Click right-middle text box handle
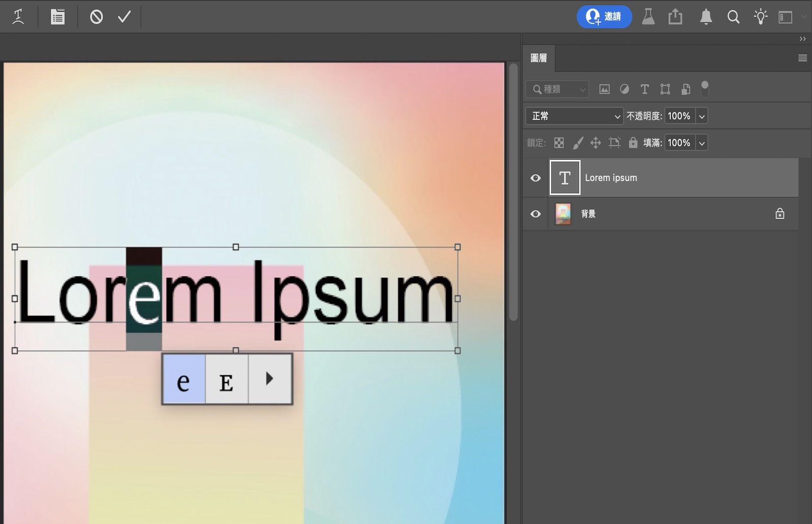 (458, 299)
